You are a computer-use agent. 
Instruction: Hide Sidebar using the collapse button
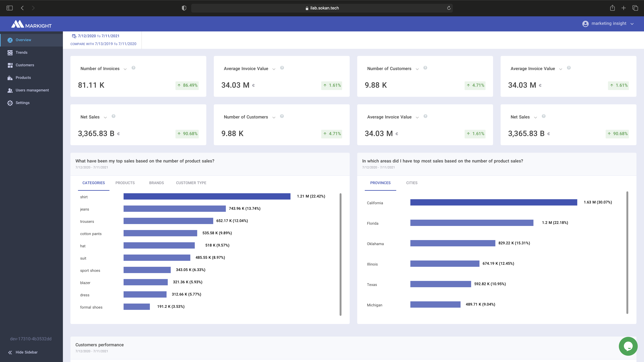pyautogui.click(x=10, y=352)
